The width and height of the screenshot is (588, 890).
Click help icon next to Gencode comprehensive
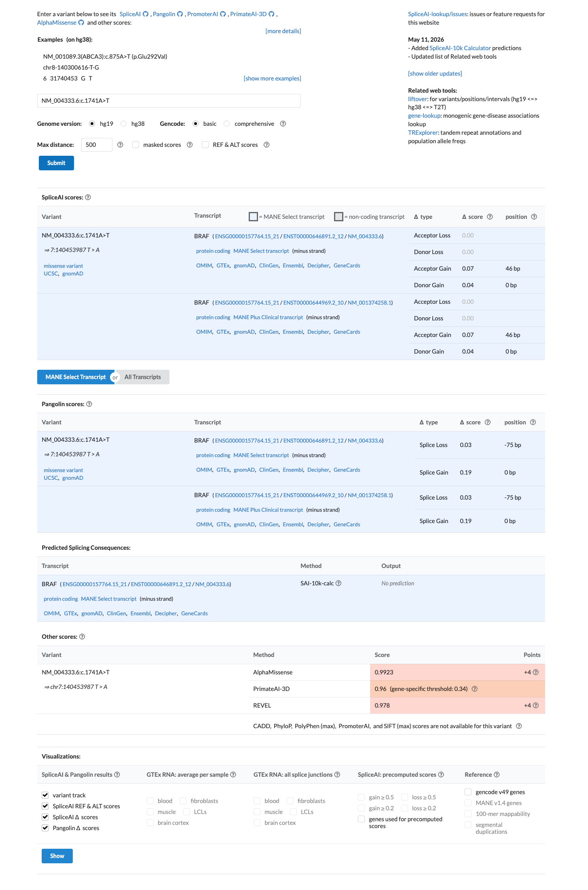click(x=283, y=124)
